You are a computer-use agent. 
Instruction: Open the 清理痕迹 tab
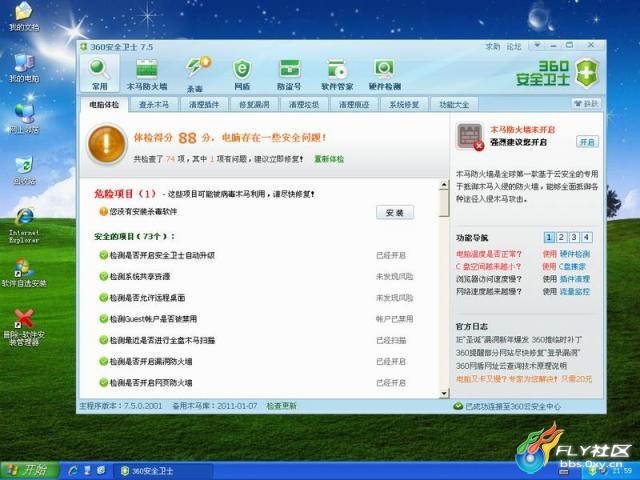pos(354,104)
